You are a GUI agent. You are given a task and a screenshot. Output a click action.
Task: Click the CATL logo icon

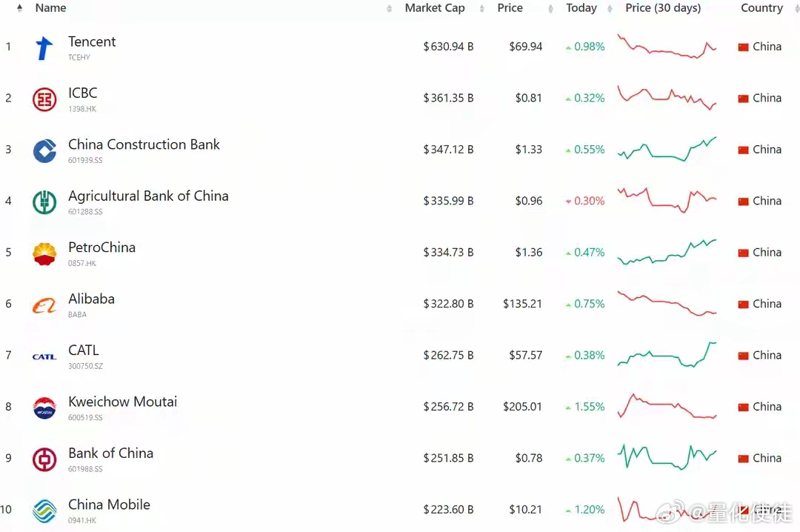click(x=44, y=356)
